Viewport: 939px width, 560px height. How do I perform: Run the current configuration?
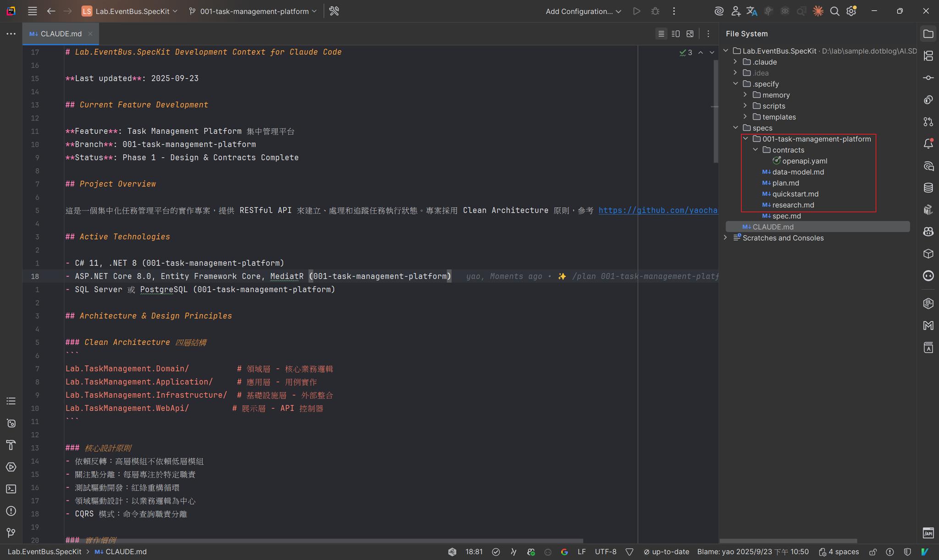636,11
